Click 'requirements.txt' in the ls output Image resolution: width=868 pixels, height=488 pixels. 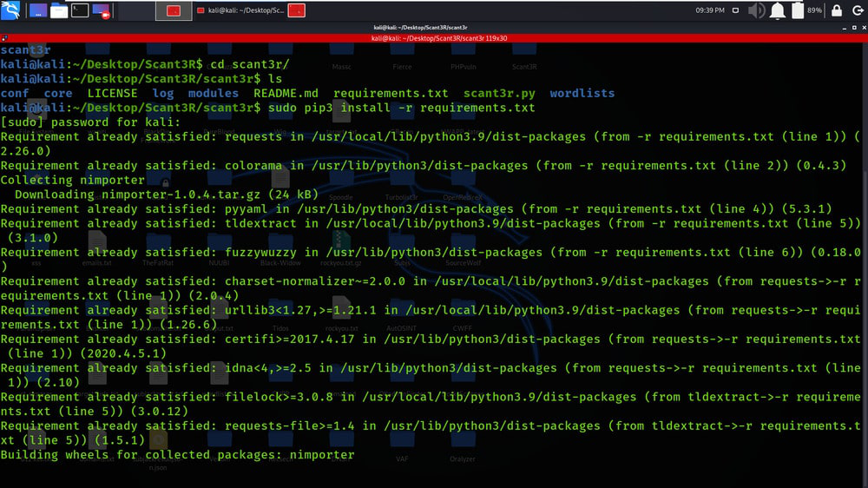tap(391, 93)
